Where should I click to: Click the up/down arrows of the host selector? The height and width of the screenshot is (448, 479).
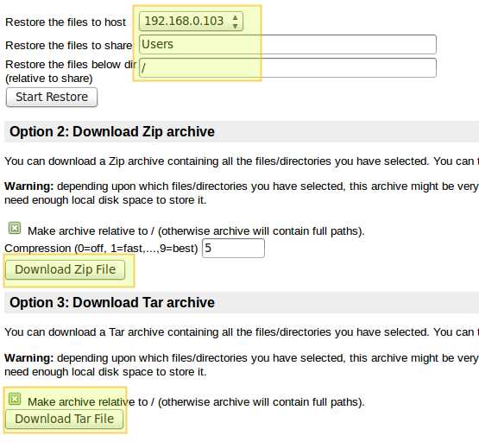pyautogui.click(x=235, y=22)
